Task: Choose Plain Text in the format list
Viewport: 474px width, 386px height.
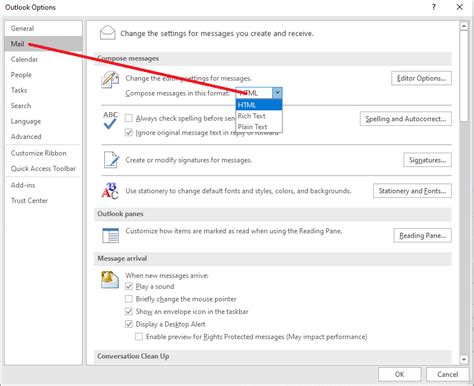Action: 259,127
